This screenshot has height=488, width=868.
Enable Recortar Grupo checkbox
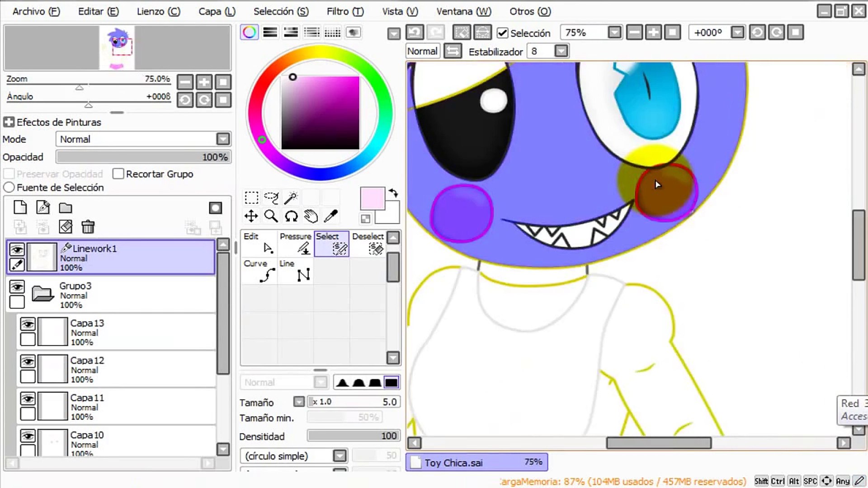118,174
